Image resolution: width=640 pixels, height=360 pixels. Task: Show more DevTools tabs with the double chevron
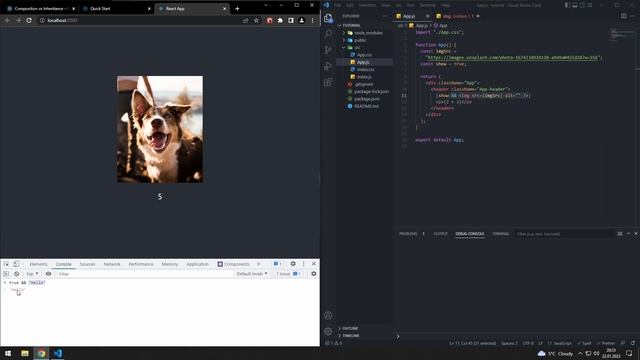[258, 264]
